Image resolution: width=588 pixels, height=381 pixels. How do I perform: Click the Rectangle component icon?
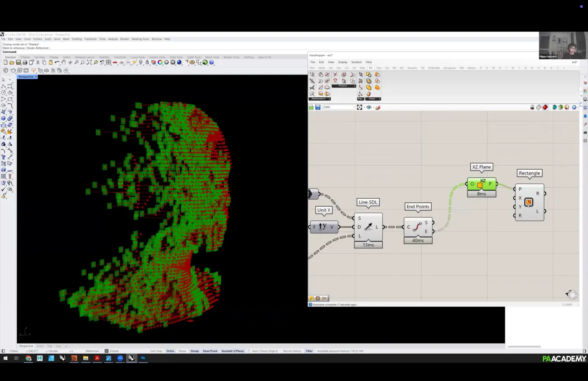pos(528,202)
